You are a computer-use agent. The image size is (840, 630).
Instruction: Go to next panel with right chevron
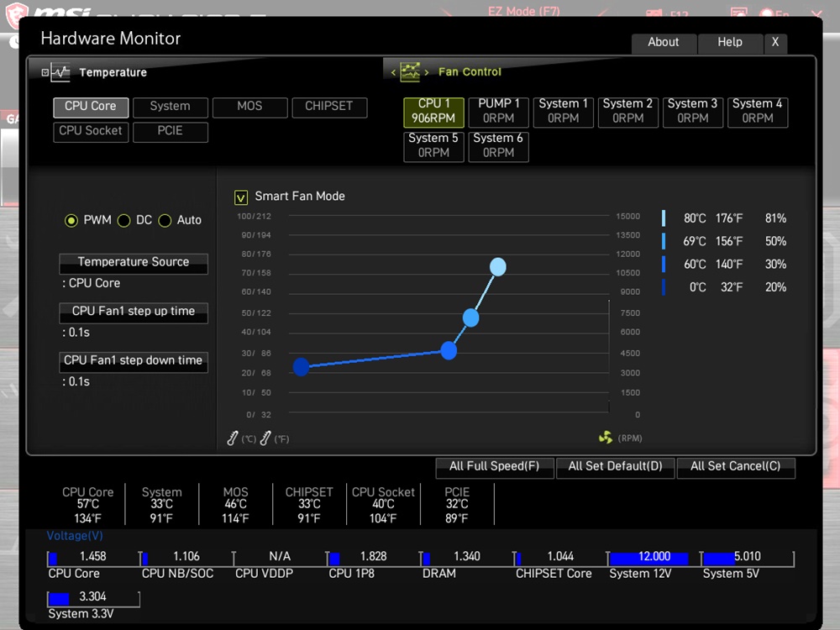point(427,72)
